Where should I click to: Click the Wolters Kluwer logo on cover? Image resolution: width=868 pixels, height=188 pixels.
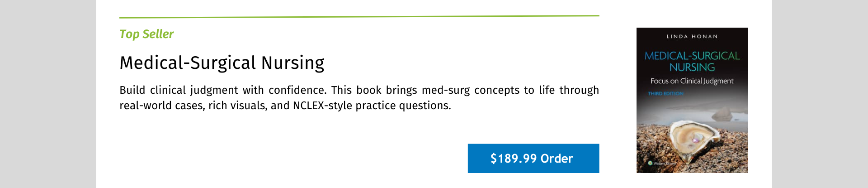coord(662,163)
